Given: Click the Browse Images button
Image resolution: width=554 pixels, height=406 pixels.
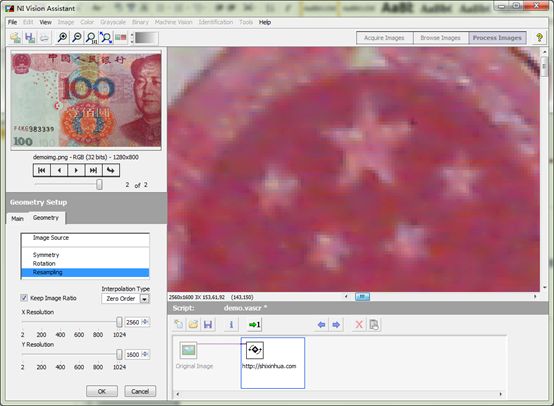Looking at the screenshot, I should [441, 38].
